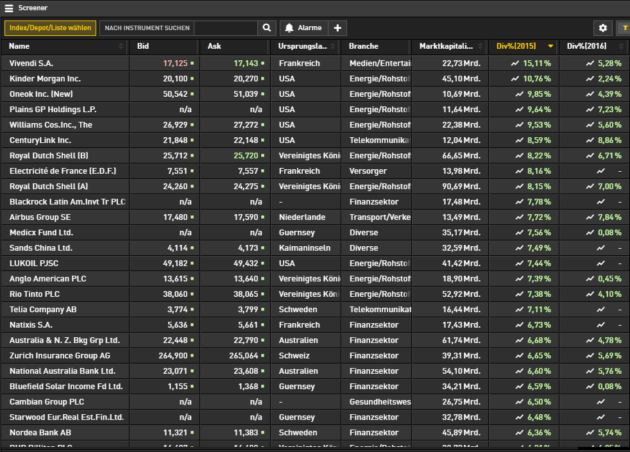Sort by the Marktkapitalisierung column header

tap(449, 46)
